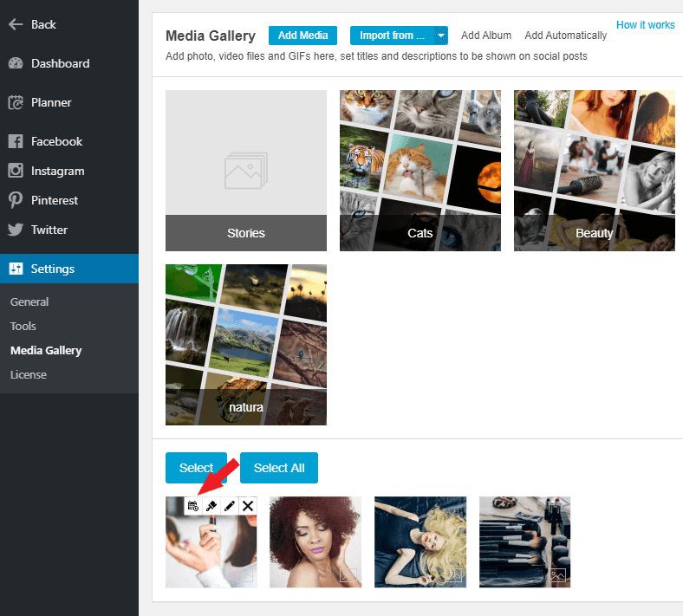Open the Dashboard gauge icon
The height and width of the screenshot is (616, 683).
(x=16, y=63)
